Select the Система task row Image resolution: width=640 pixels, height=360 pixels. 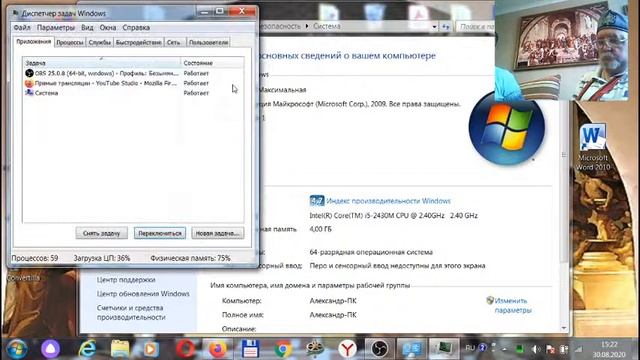pos(133,93)
